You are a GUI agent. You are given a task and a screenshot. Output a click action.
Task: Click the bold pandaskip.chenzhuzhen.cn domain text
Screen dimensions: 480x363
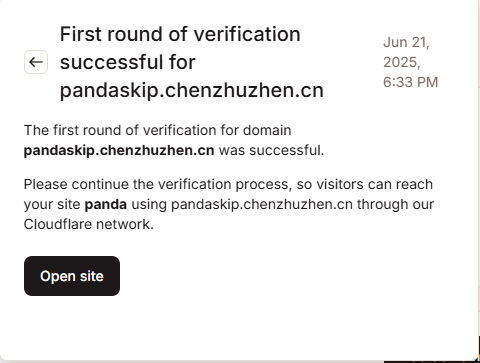[x=119, y=150]
